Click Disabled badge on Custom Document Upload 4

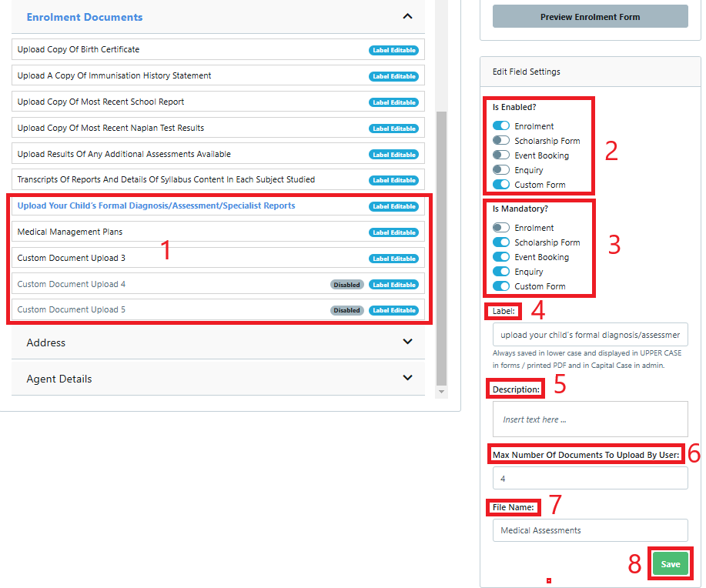point(346,284)
